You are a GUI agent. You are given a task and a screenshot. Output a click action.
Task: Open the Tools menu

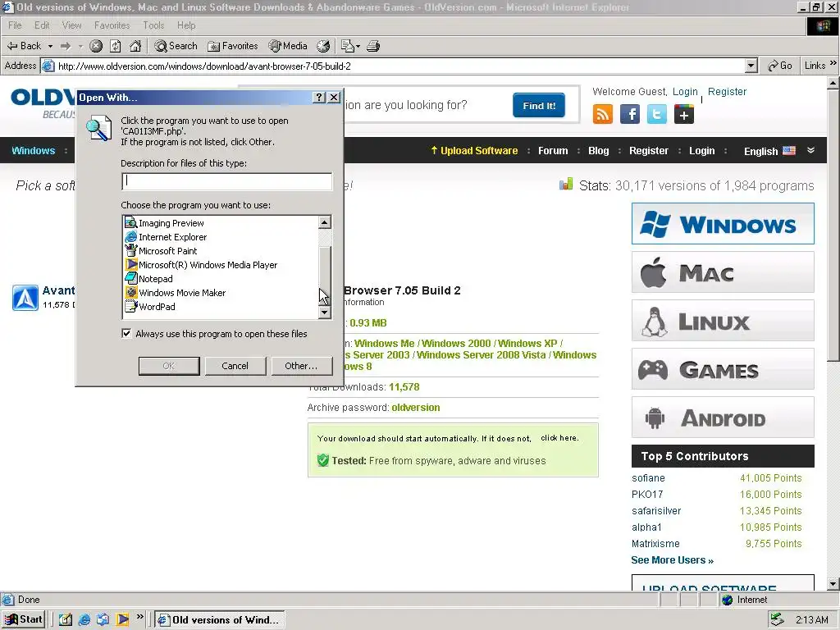point(153,25)
